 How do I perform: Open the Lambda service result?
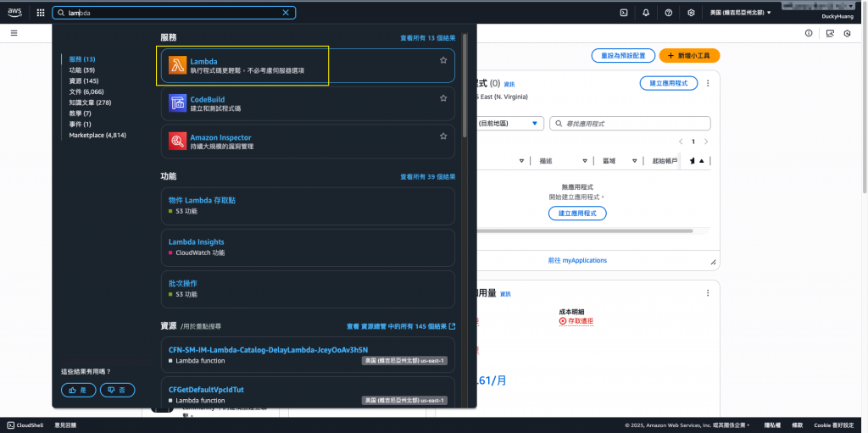[x=308, y=65]
